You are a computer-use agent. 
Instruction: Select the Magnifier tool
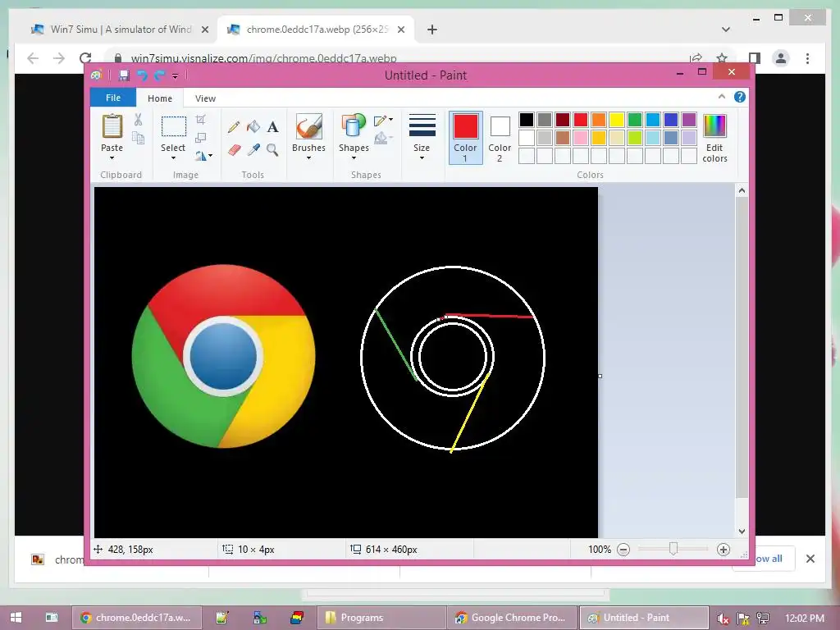pos(272,150)
